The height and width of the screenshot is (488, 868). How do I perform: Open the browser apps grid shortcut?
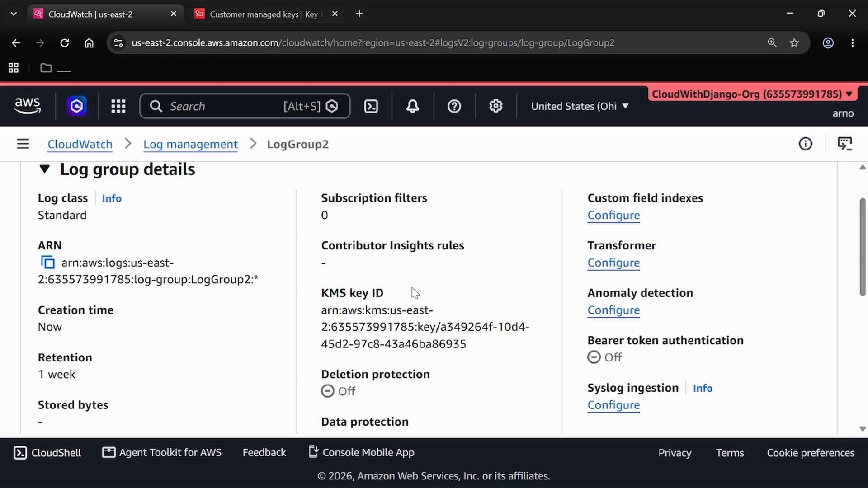(14, 68)
